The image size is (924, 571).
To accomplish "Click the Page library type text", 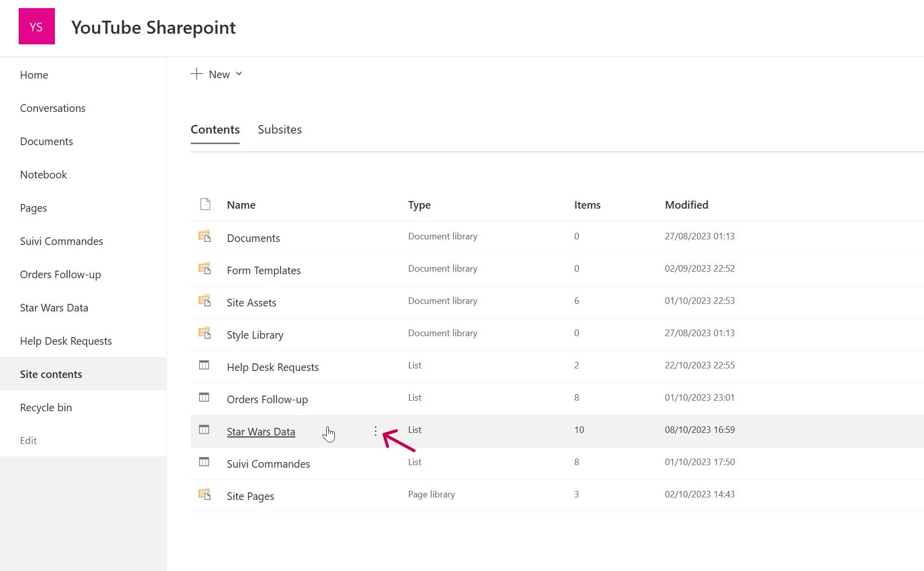I will 432,494.
